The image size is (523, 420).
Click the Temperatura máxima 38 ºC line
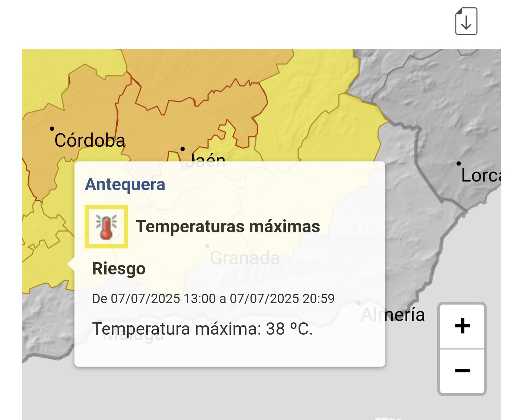[x=202, y=329]
